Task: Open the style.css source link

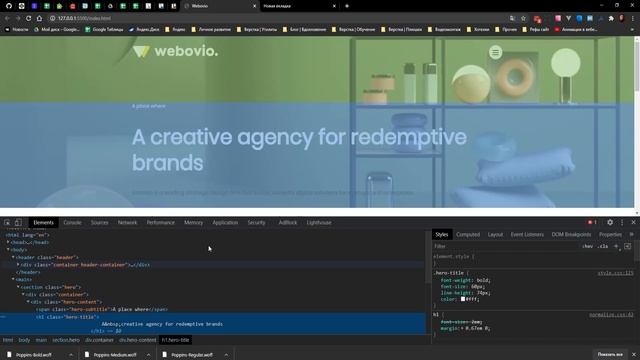Action: 615,273
